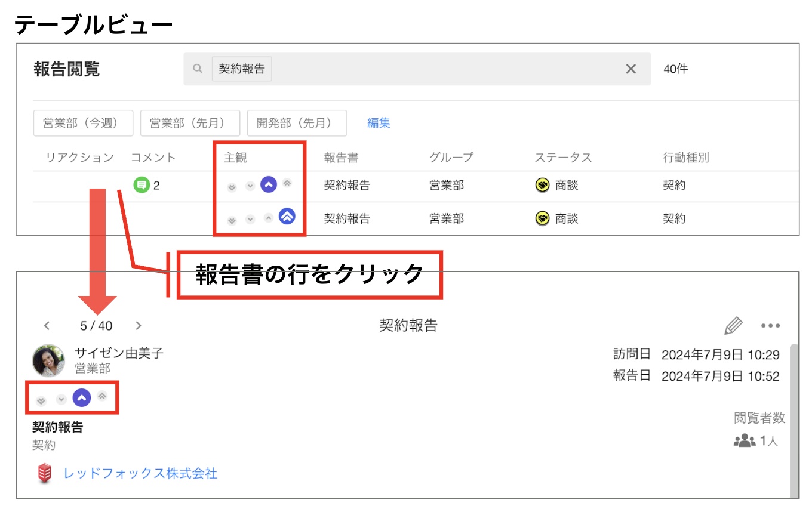Screen dimensions: 812x512
Task: Click the double-down rating in report detail
Action: tap(41, 400)
